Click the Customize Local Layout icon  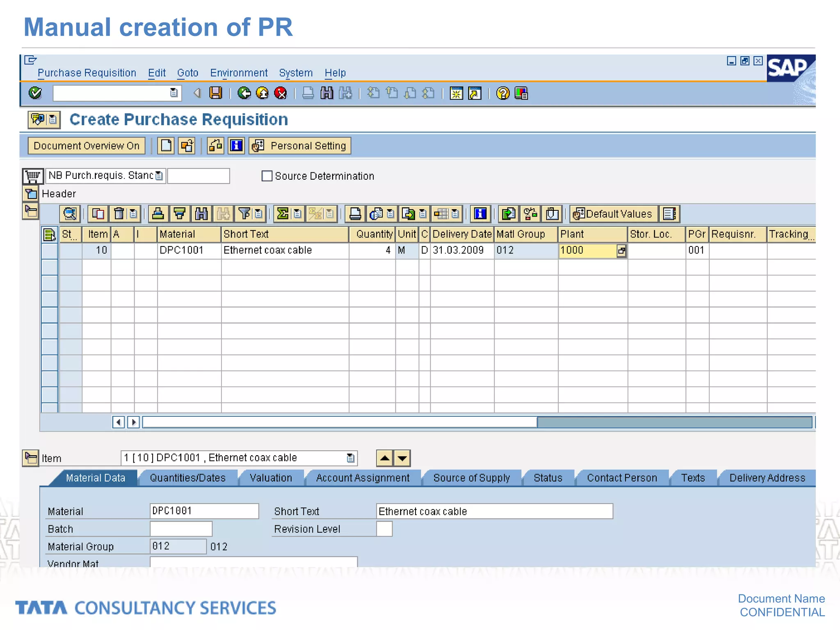click(x=521, y=93)
